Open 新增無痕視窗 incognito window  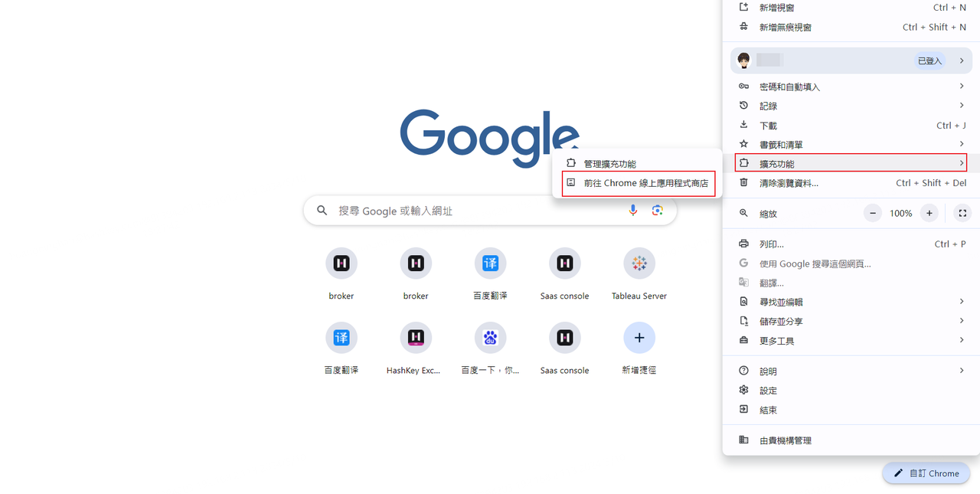(785, 27)
